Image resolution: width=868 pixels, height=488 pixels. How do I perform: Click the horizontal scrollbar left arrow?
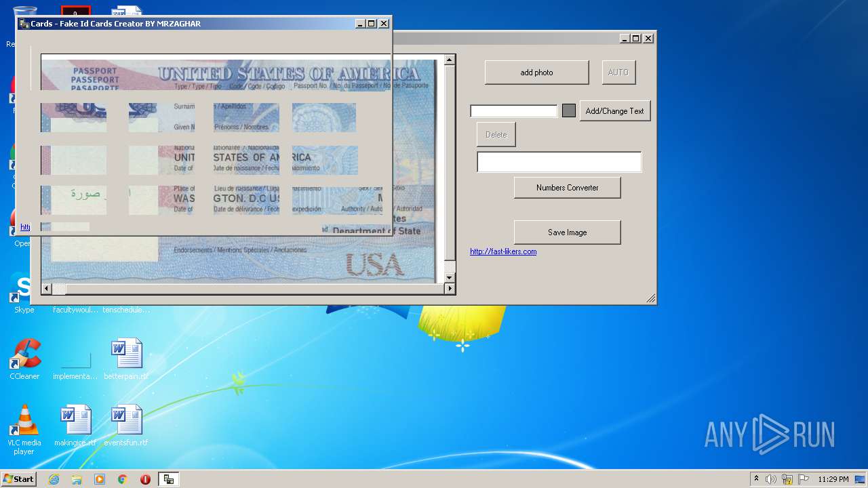pyautogui.click(x=47, y=289)
